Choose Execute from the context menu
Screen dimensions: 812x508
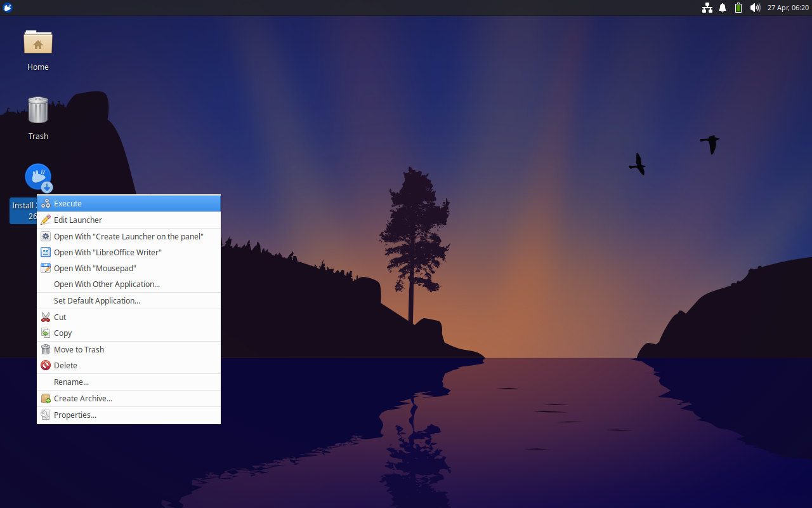pyautogui.click(x=129, y=204)
